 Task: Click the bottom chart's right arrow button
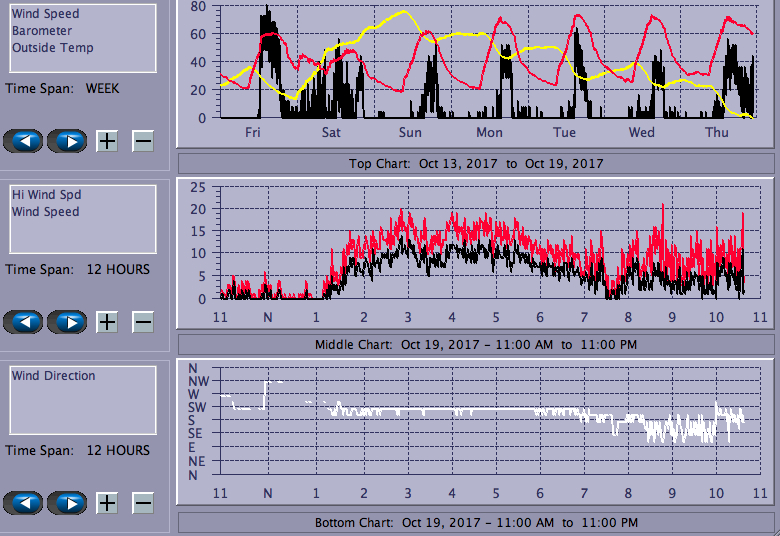(68, 503)
